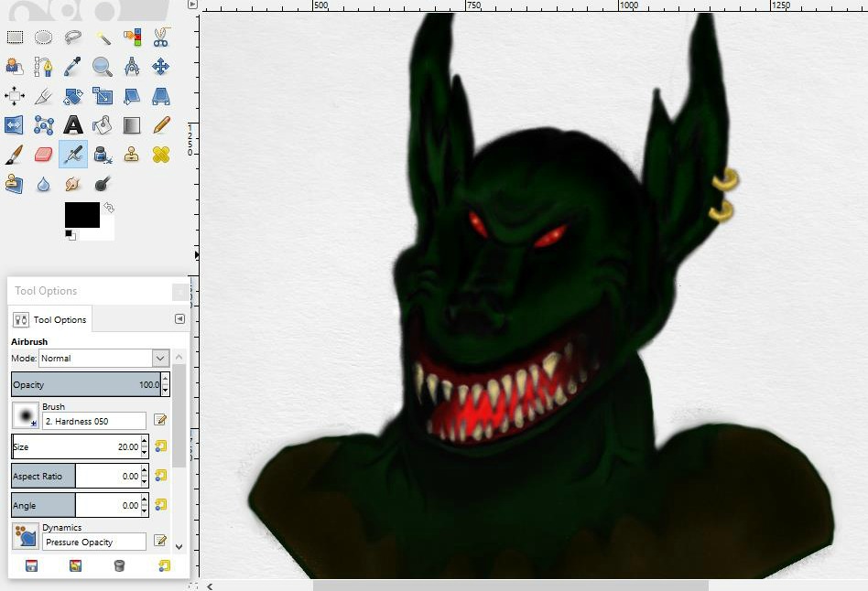Viewport: 868px width, 591px height.
Task: Switch to the Eraser tool
Action: (x=44, y=155)
